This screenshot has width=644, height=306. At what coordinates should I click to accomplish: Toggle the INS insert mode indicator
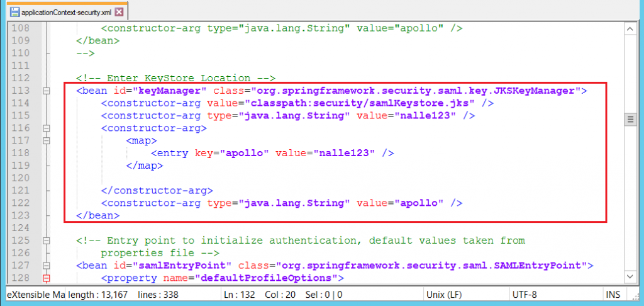[613, 295]
